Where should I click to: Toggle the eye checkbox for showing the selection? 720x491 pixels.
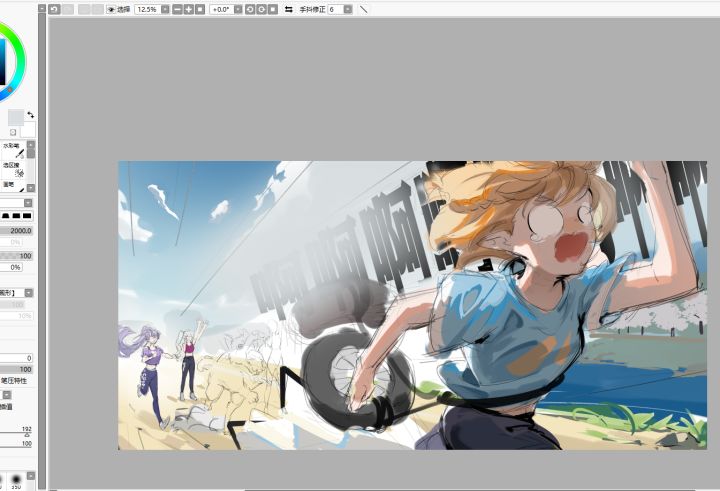point(111,9)
